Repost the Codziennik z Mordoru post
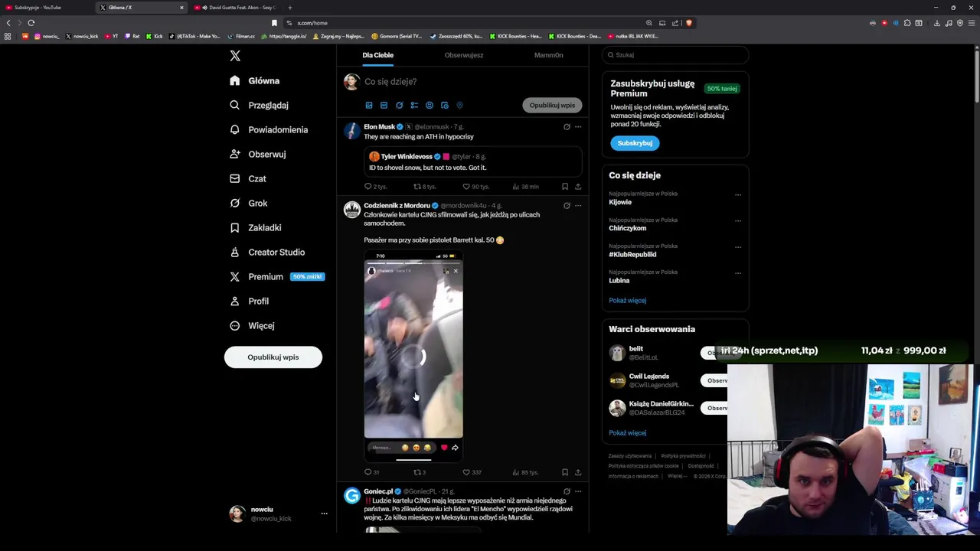 click(x=420, y=472)
